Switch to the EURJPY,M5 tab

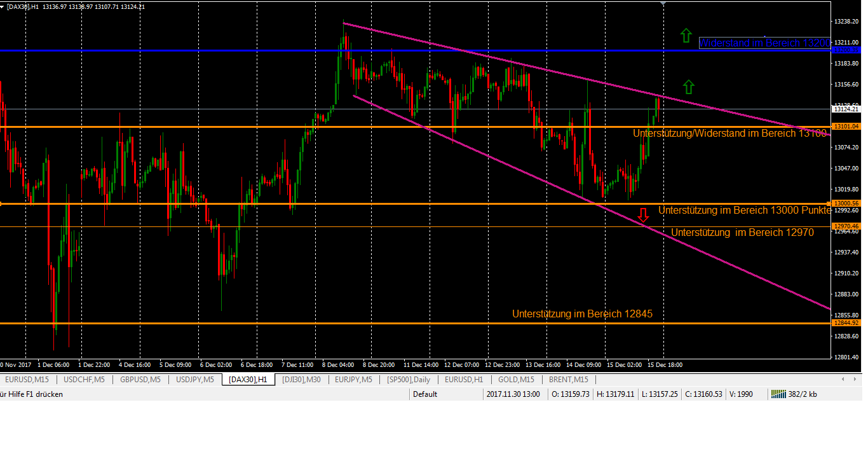pyautogui.click(x=353, y=380)
